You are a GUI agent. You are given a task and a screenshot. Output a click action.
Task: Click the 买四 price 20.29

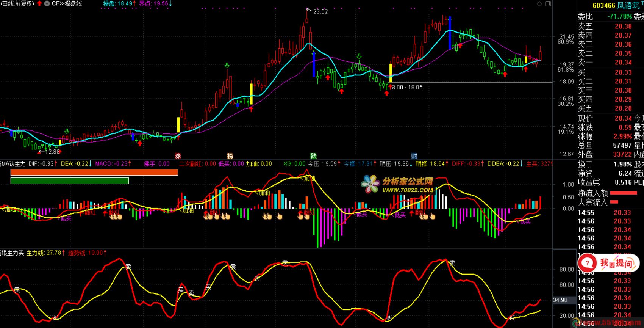(x=623, y=99)
